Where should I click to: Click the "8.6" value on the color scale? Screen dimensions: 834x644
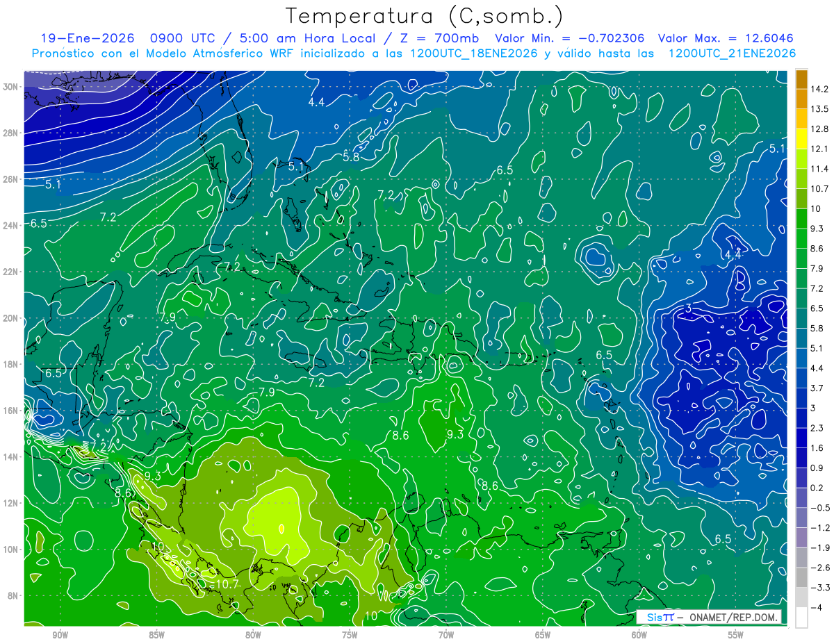(x=817, y=248)
